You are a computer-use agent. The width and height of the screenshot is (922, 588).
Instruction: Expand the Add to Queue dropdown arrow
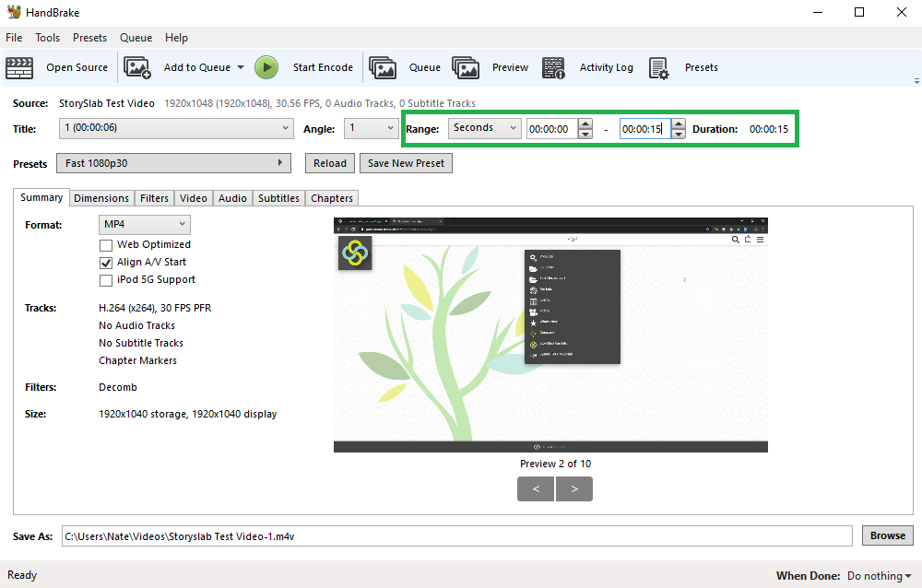click(x=241, y=67)
